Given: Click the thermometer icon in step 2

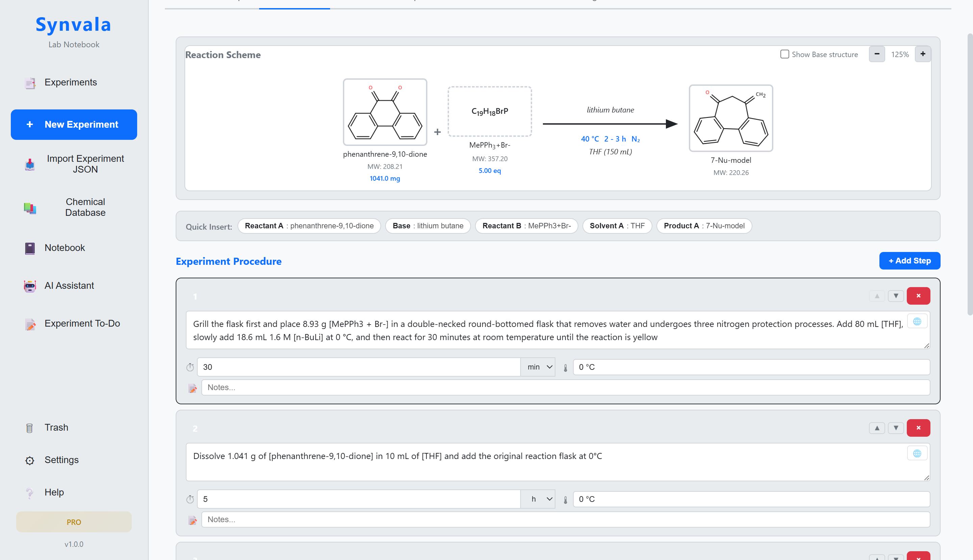Looking at the screenshot, I should click(x=565, y=500).
